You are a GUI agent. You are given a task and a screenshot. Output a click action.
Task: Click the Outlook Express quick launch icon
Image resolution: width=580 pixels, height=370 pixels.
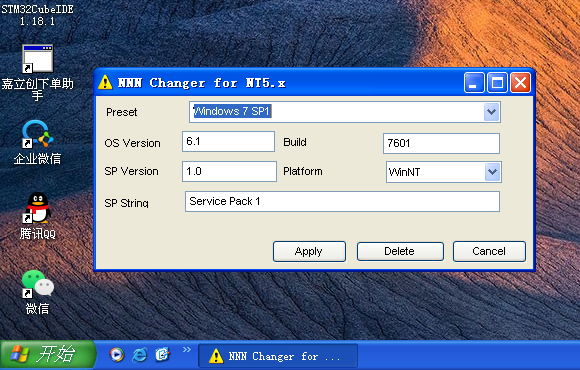coord(162,355)
